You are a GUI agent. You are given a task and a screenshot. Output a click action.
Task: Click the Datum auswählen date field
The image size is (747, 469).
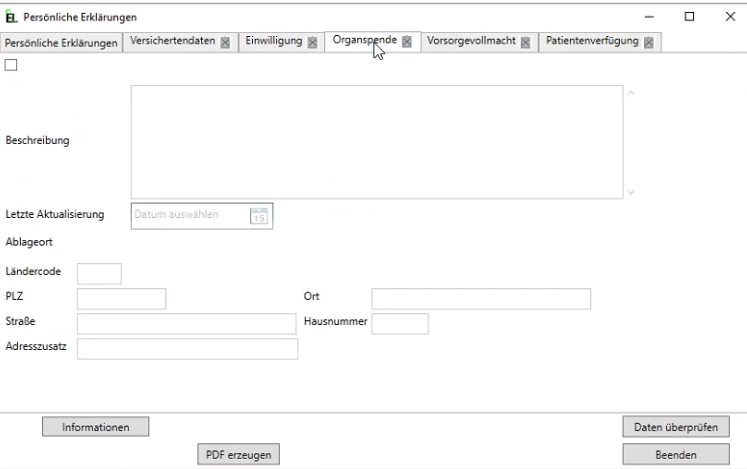pyautogui.click(x=190, y=216)
